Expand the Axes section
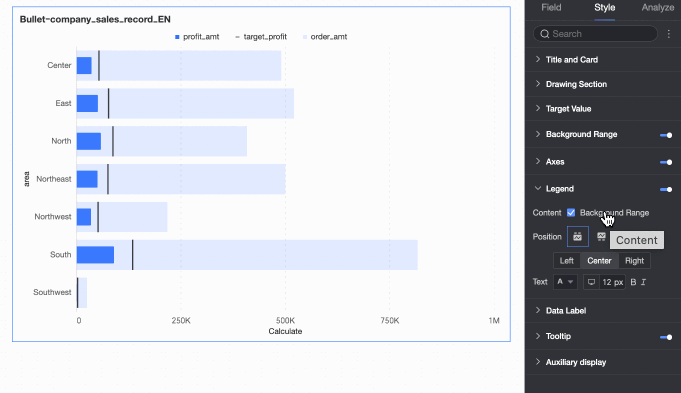Screen dimensions: 681x393 (x=538, y=161)
